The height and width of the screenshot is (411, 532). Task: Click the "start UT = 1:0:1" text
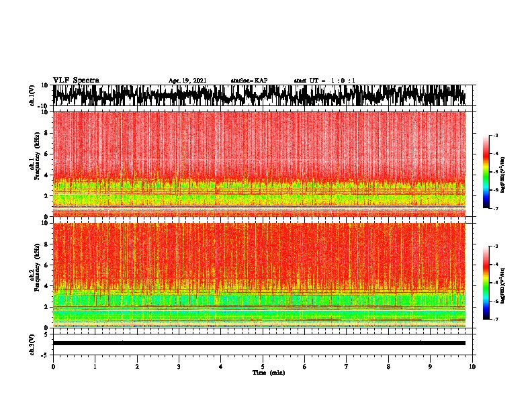pos(324,81)
